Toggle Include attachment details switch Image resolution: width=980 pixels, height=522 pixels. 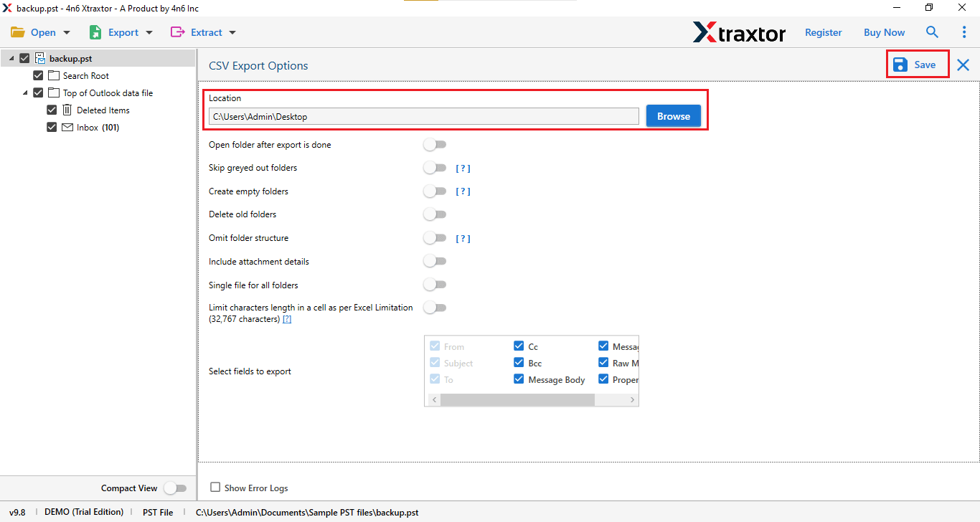(435, 262)
